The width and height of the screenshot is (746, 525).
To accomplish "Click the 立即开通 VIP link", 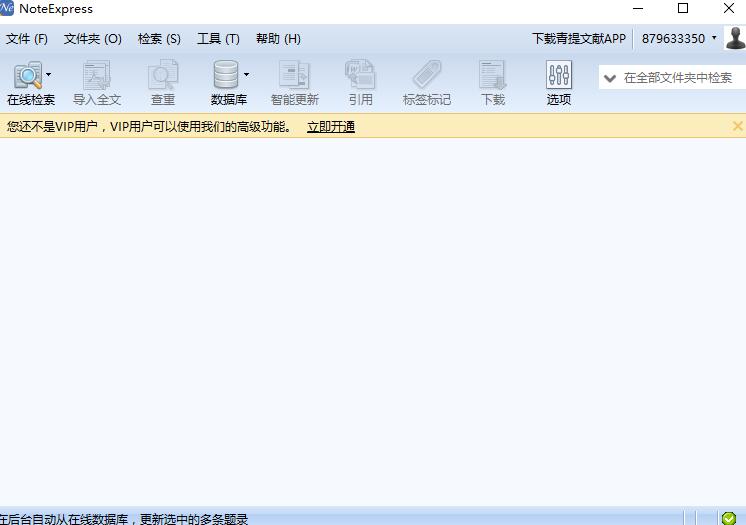I will click(x=331, y=127).
